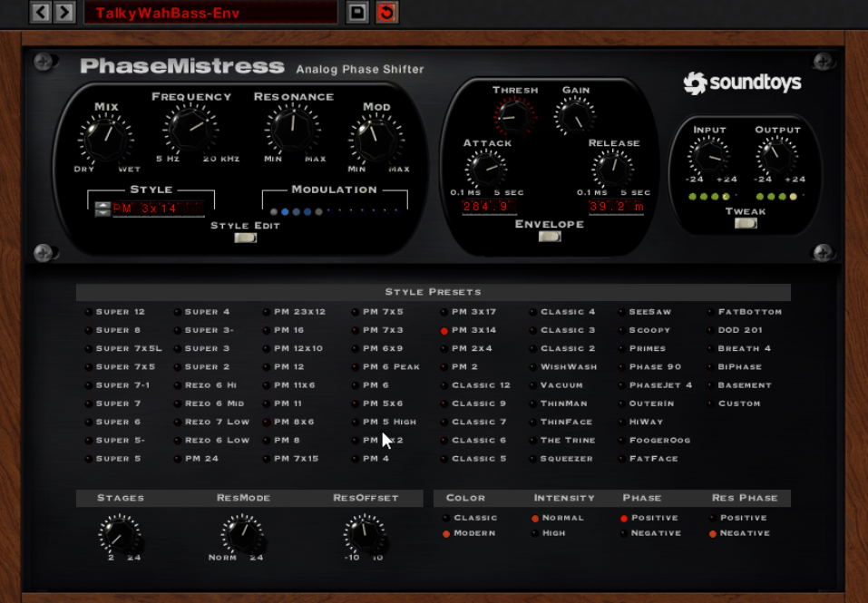Select Modern color option
This screenshot has height=603, width=868.
(470, 533)
